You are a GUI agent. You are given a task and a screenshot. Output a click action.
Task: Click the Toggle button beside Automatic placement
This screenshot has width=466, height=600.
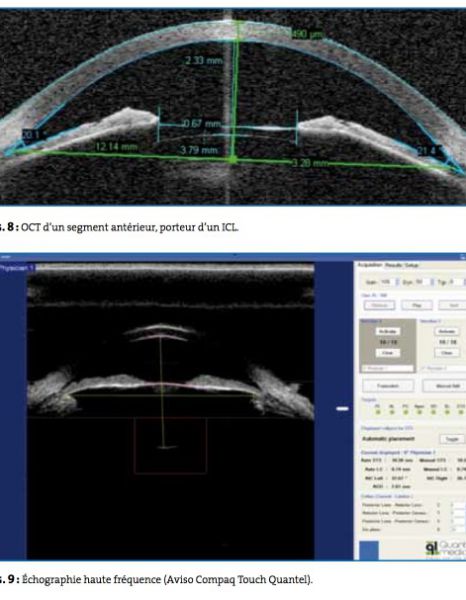tap(452, 439)
